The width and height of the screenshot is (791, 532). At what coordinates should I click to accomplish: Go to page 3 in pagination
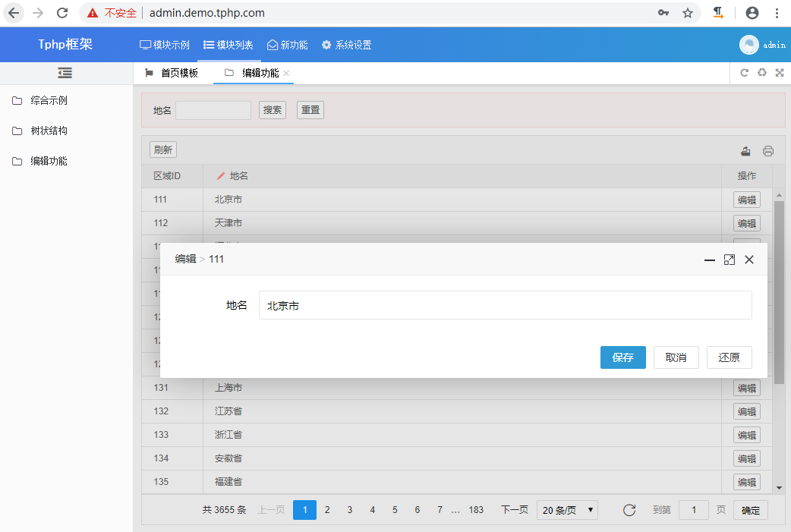[350, 510]
